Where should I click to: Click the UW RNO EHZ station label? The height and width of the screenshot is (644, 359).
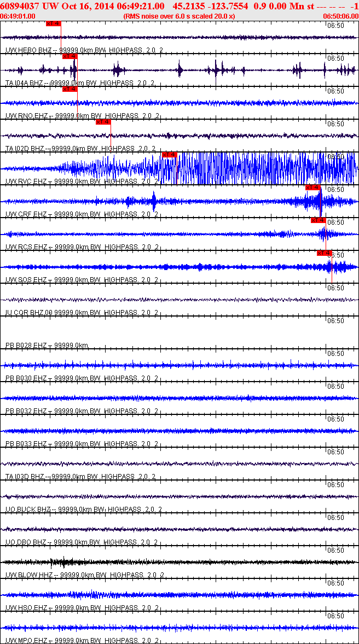(82, 116)
